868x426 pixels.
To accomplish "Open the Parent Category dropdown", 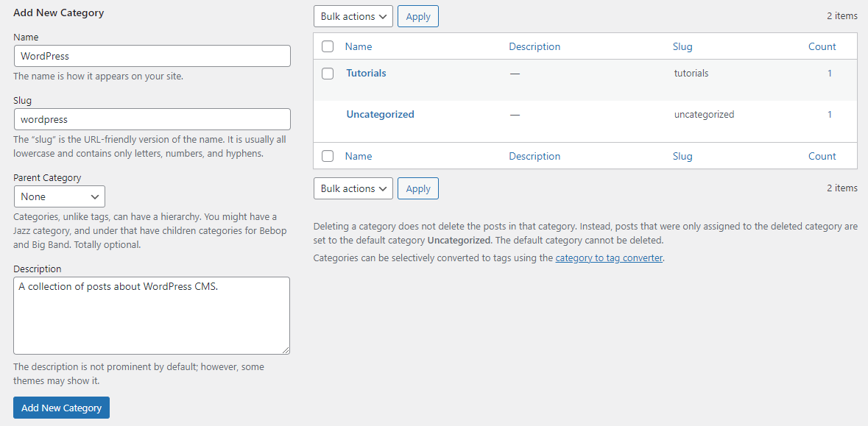I will pos(59,196).
